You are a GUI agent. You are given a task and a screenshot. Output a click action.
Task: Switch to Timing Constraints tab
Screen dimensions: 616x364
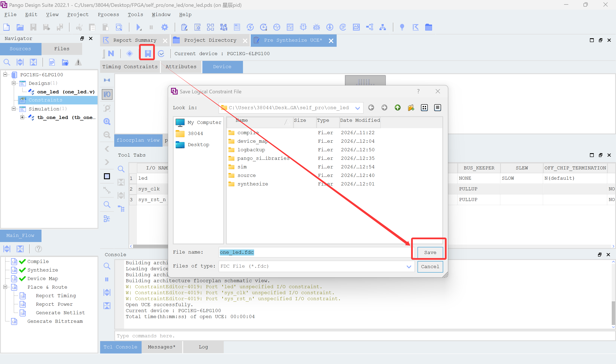[x=130, y=66]
